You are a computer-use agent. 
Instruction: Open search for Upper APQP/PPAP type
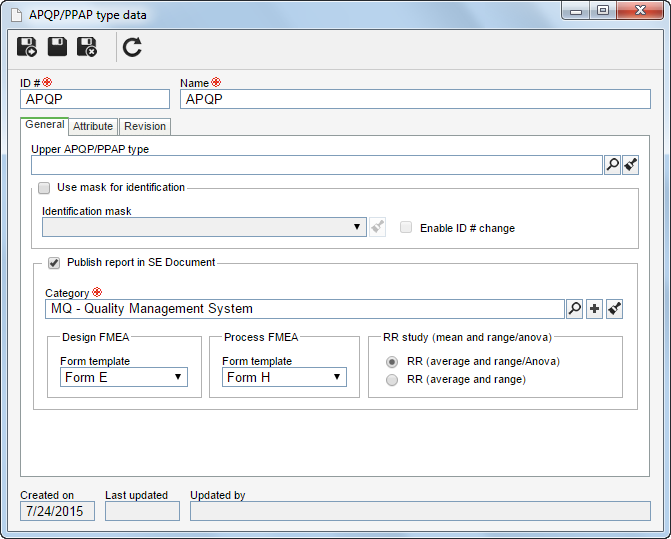click(x=612, y=165)
